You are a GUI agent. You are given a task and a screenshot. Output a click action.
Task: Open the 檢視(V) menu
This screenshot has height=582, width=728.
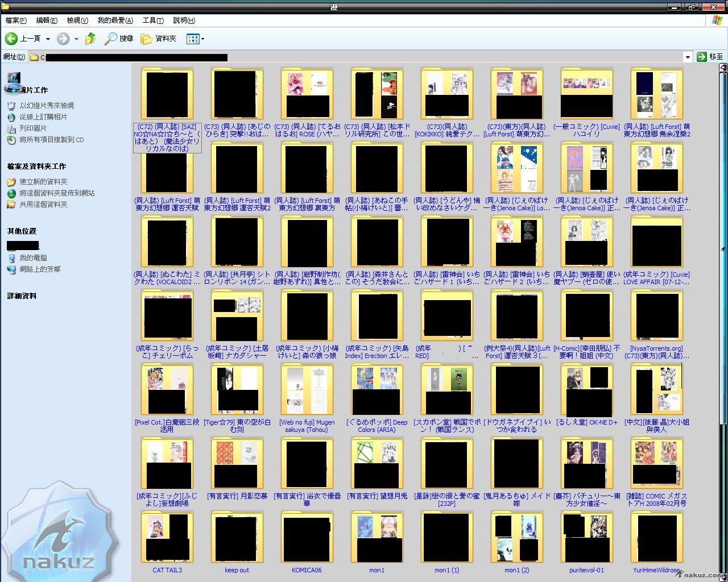77,20
